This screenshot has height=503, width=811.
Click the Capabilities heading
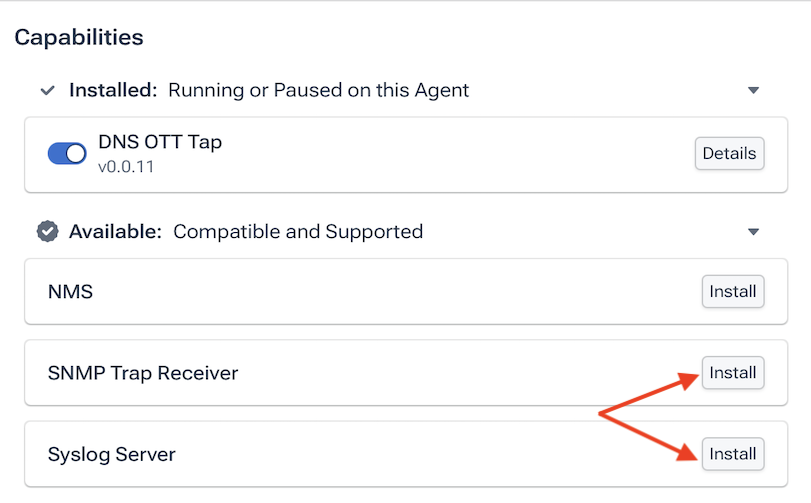tap(79, 37)
